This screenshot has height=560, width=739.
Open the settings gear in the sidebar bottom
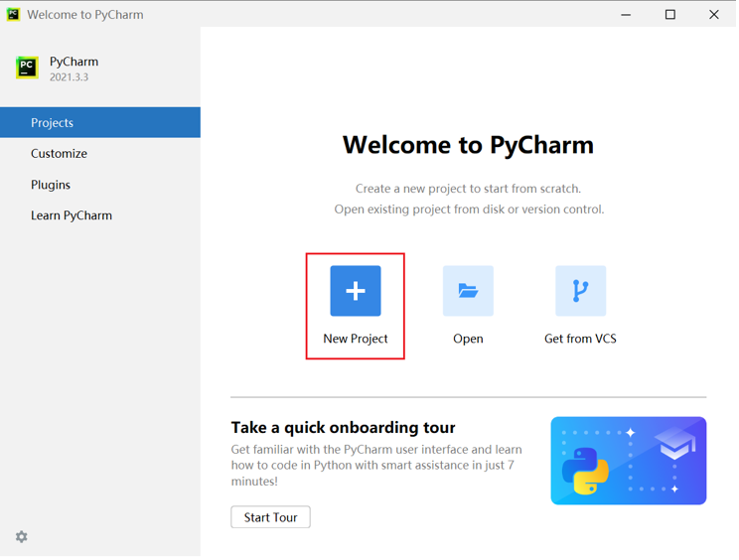[22, 537]
